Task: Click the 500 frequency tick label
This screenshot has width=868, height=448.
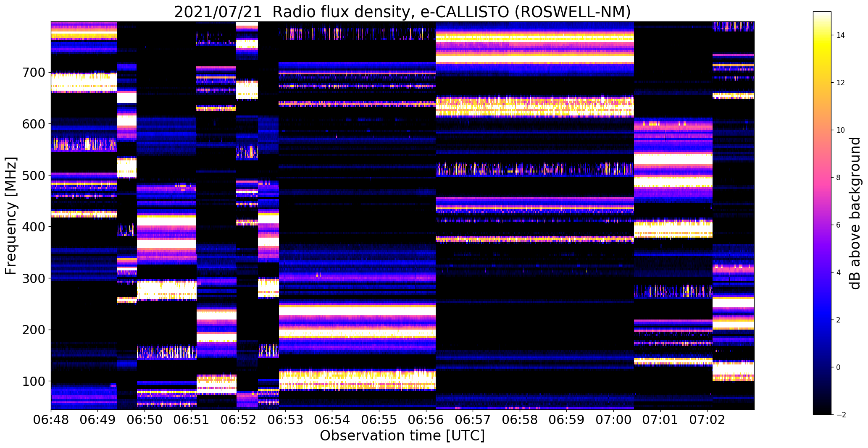Action: [x=33, y=176]
